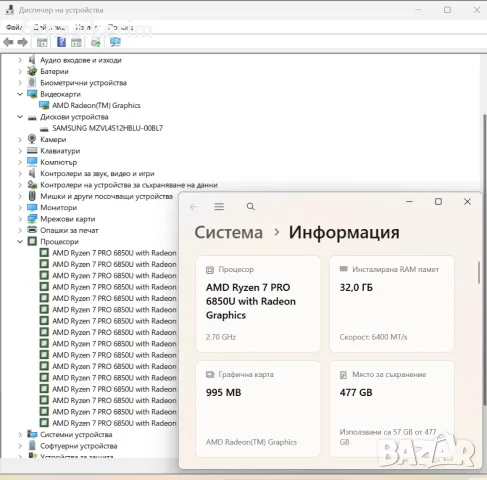Click the Процесор card in Settings

(258, 304)
